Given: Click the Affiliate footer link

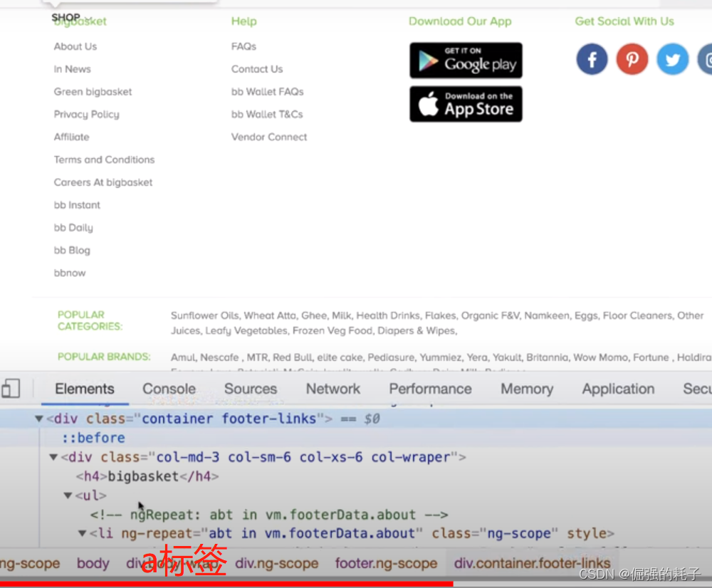Looking at the screenshot, I should click(71, 137).
